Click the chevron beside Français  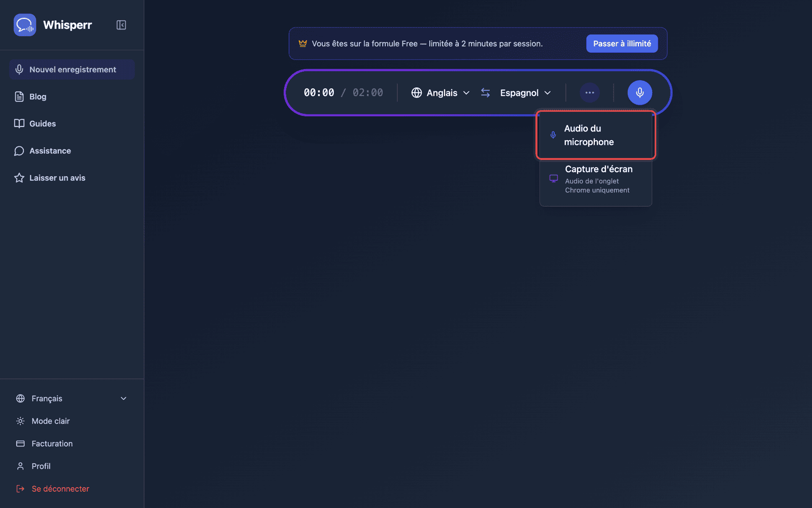123,399
